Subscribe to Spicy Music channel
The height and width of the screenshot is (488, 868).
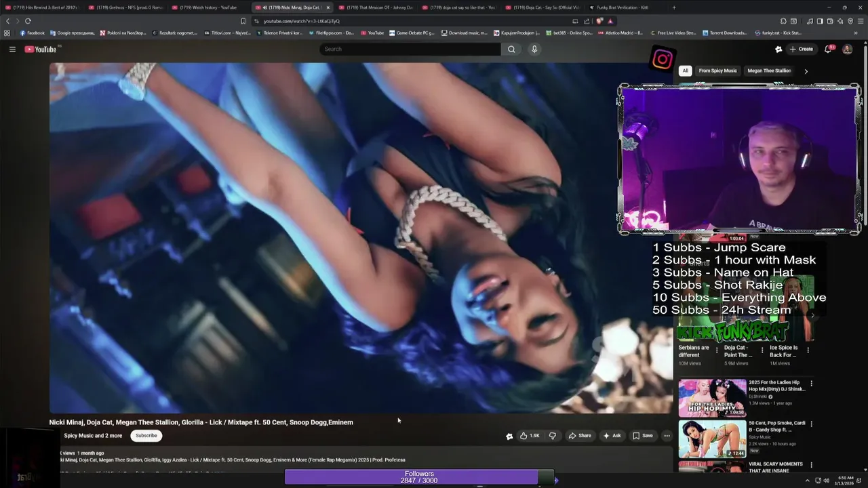click(x=146, y=436)
